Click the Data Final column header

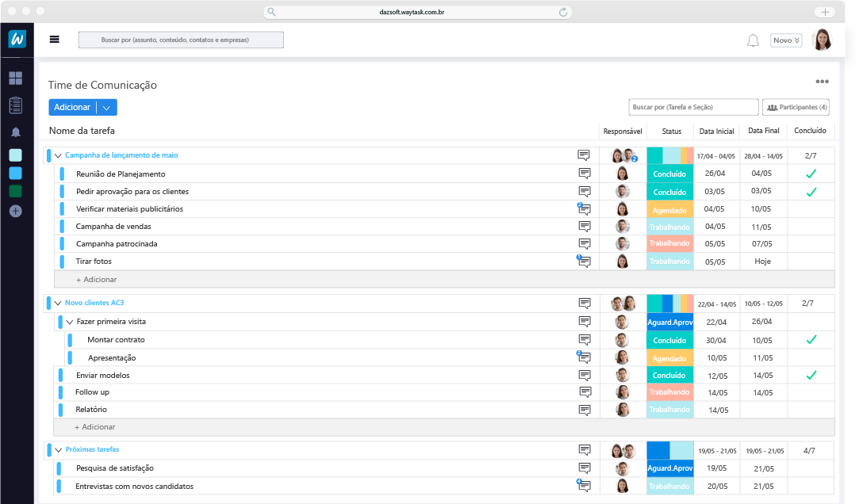[x=764, y=132]
